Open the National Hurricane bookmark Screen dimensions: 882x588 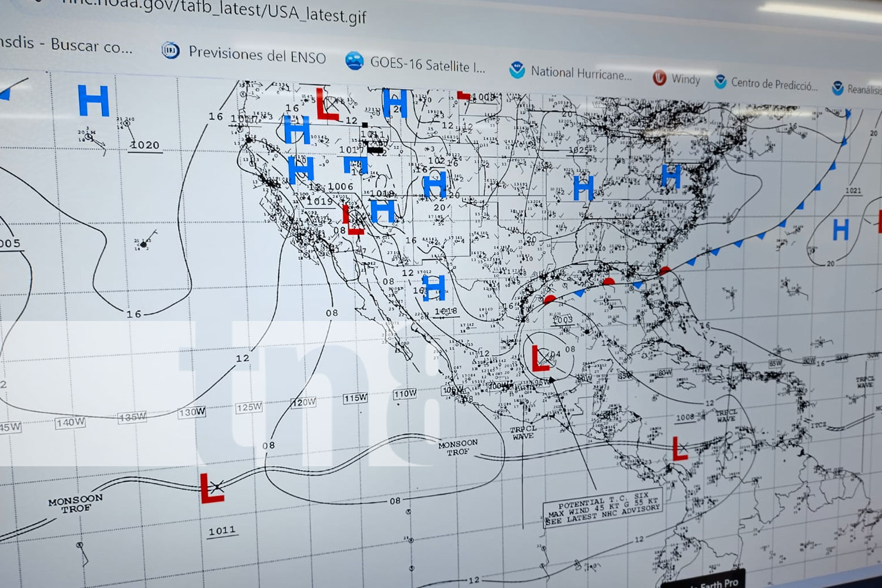click(x=570, y=72)
